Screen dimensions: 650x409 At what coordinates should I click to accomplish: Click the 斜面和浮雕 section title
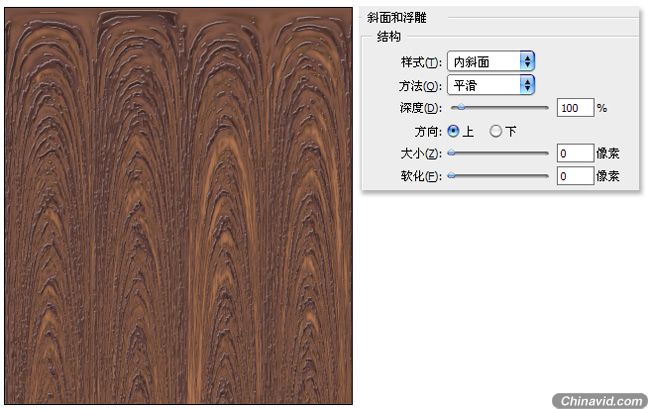coord(397,18)
